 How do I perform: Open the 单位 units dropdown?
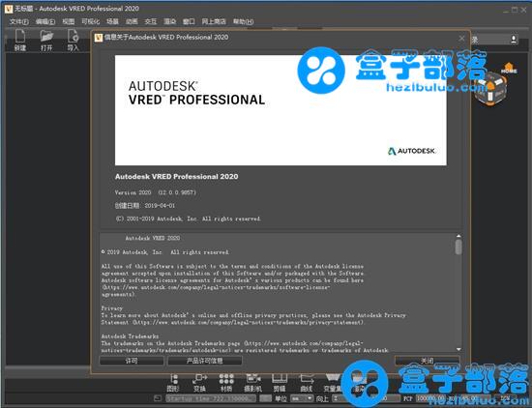[x=302, y=398]
